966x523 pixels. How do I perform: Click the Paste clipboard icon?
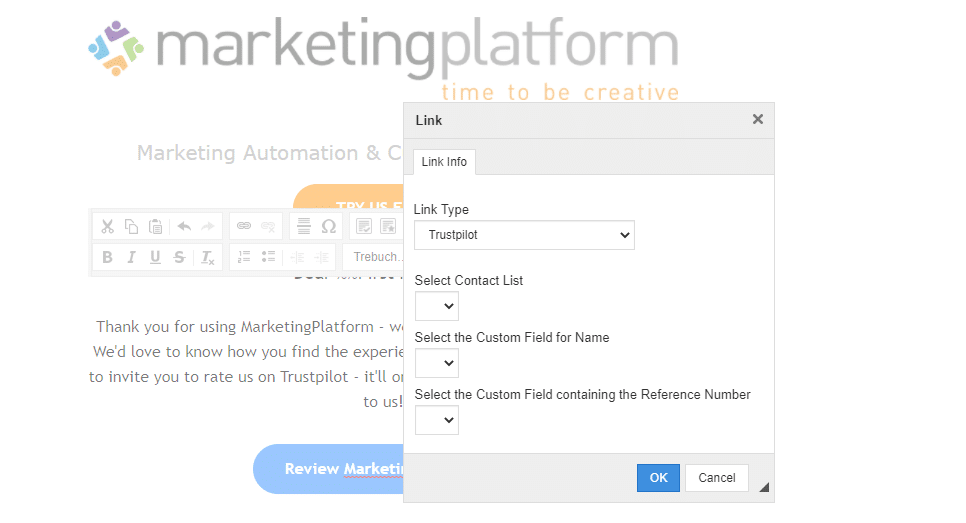pyautogui.click(x=155, y=227)
